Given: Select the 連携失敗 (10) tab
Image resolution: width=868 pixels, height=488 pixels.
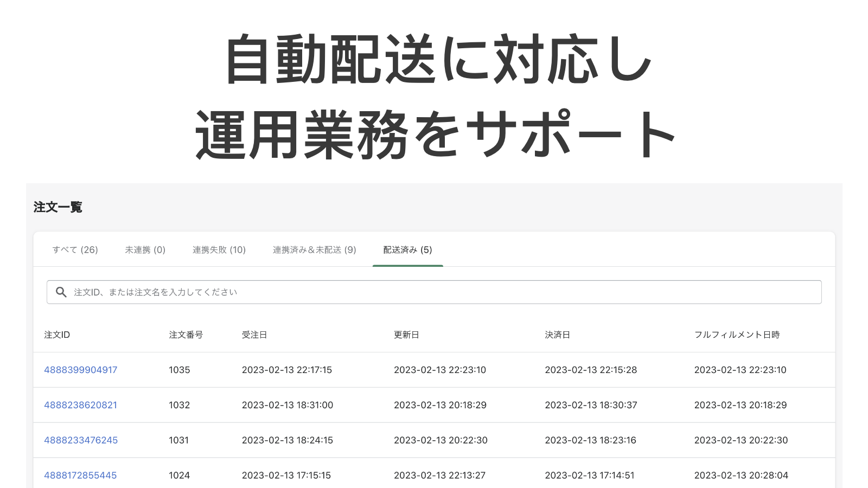Looking at the screenshot, I should tap(219, 249).
